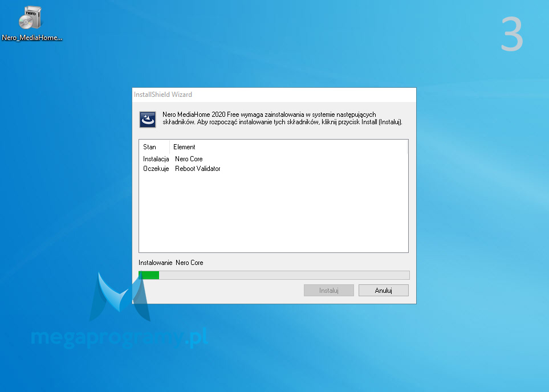Click the InstallShield Wizard title bar
The height and width of the screenshot is (392, 549).
tap(274, 95)
